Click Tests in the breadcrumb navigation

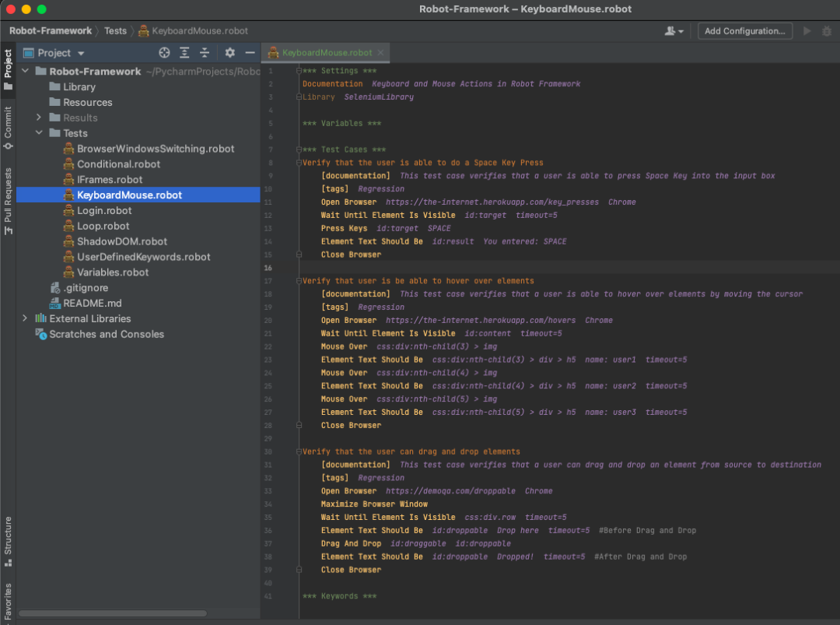(x=115, y=30)
